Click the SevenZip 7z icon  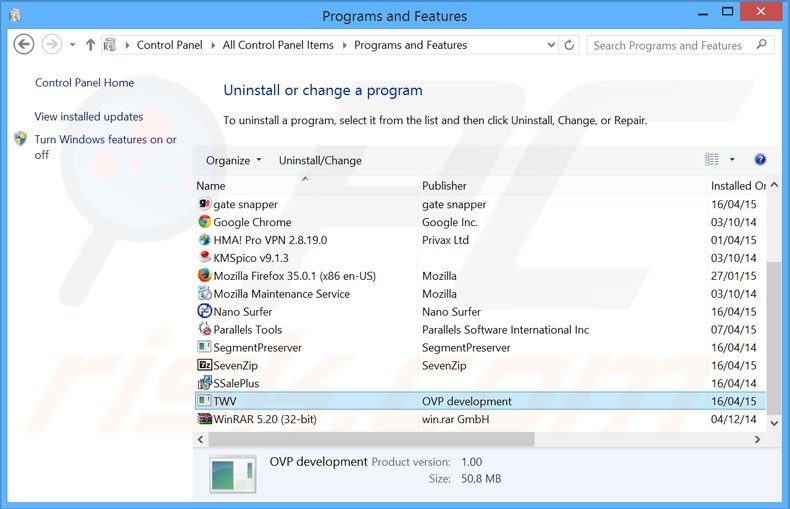coord(204,364)
